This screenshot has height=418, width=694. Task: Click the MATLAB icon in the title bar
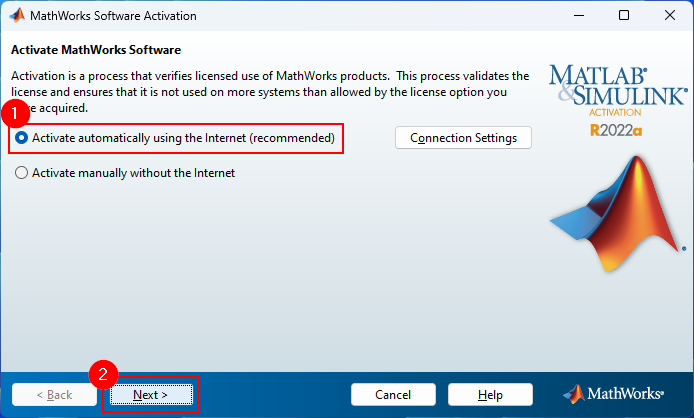click(x=17, y=15)
